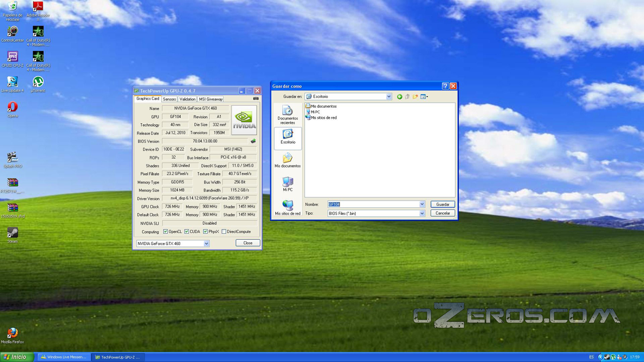Viewport: 644px width, 362px height.
Task: Toggle the OpenCL checkbox
Action: (166, 232)
